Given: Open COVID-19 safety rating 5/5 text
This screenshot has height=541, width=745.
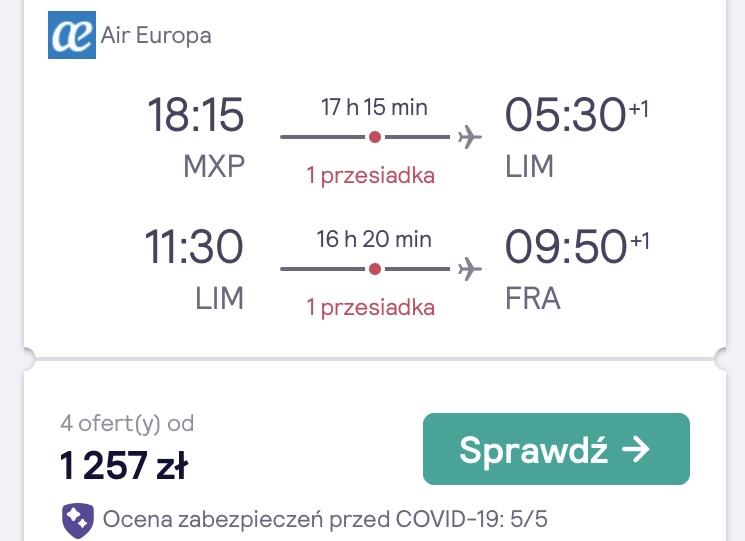Looking at the screenshot, I should tap(325, 519).
